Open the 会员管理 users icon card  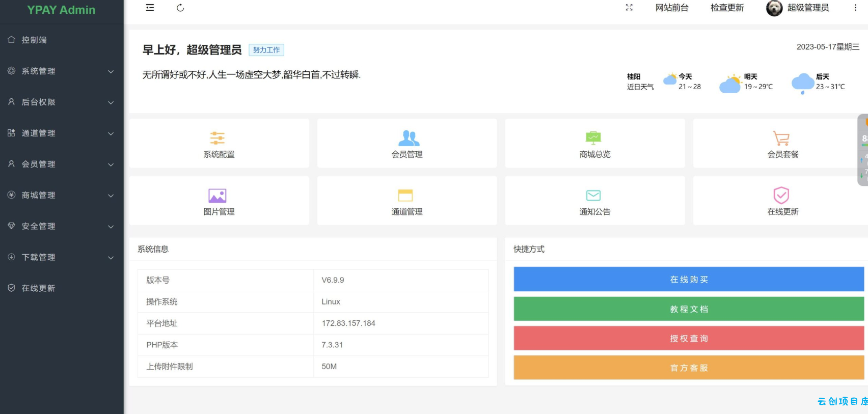tap(407, 144)
